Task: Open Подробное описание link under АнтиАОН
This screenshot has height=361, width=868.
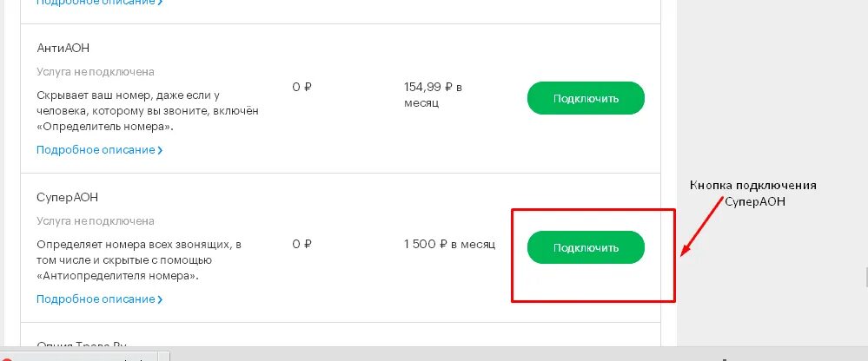Action: click(96, 150)
